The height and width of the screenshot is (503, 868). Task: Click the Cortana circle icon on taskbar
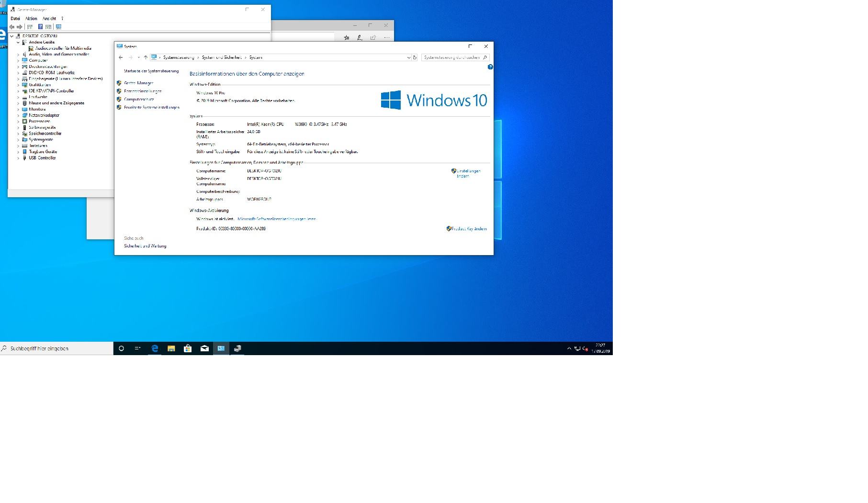[x=121, y=348]
